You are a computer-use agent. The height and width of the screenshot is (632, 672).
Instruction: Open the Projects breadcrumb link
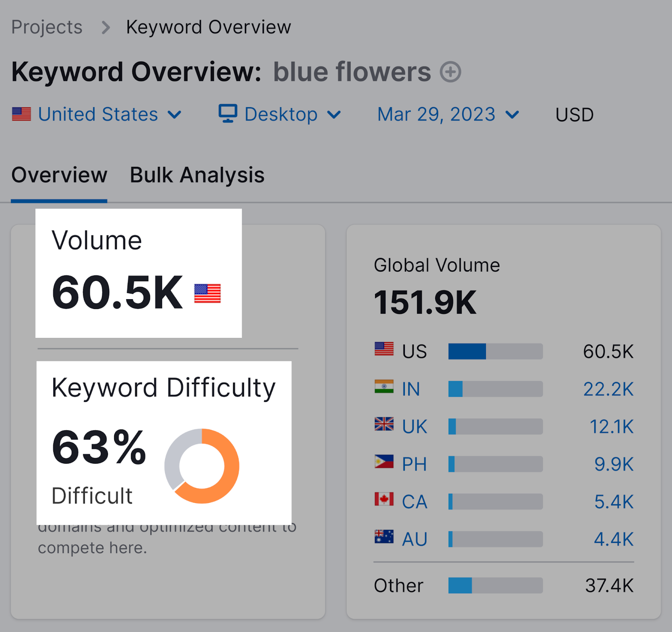[47, 26]
